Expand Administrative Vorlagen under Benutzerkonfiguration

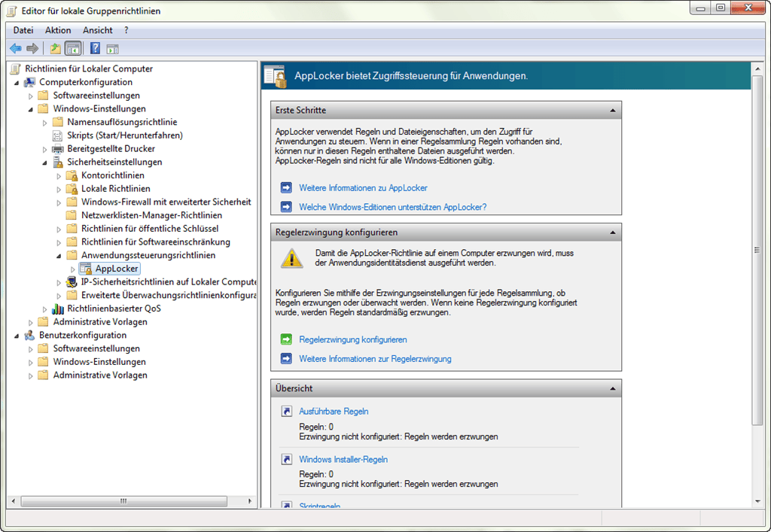click(x=31, y=375)
